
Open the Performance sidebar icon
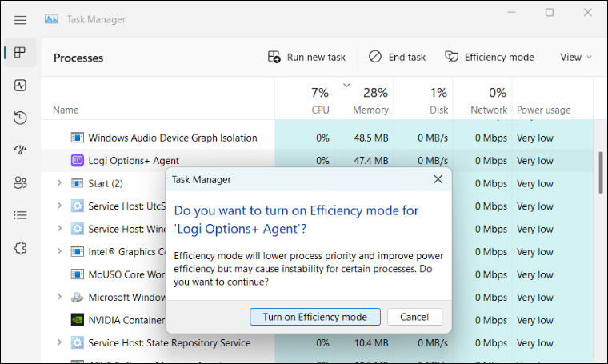(x=20, y=86)
